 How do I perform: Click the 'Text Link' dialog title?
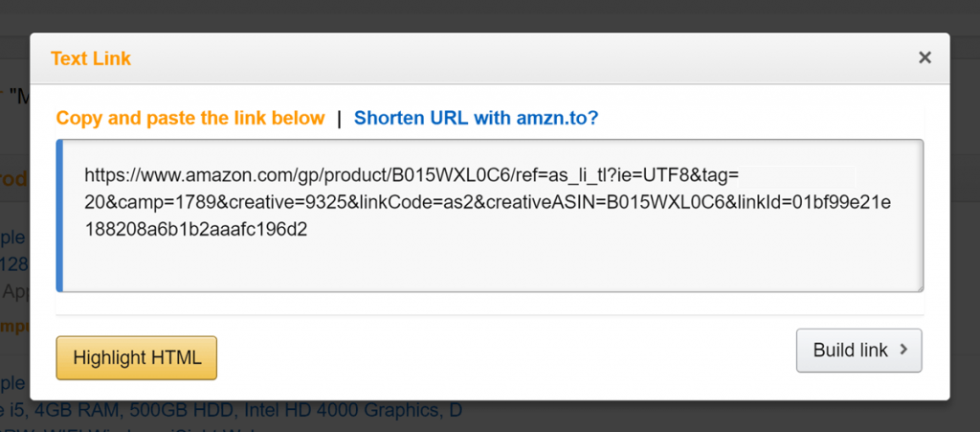(x=91, y=58)
